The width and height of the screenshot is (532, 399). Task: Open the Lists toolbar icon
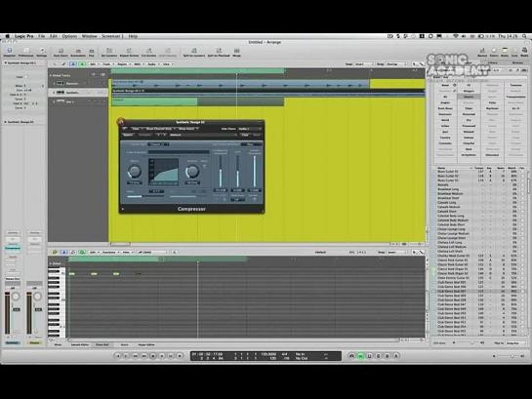tap(514, 52)
